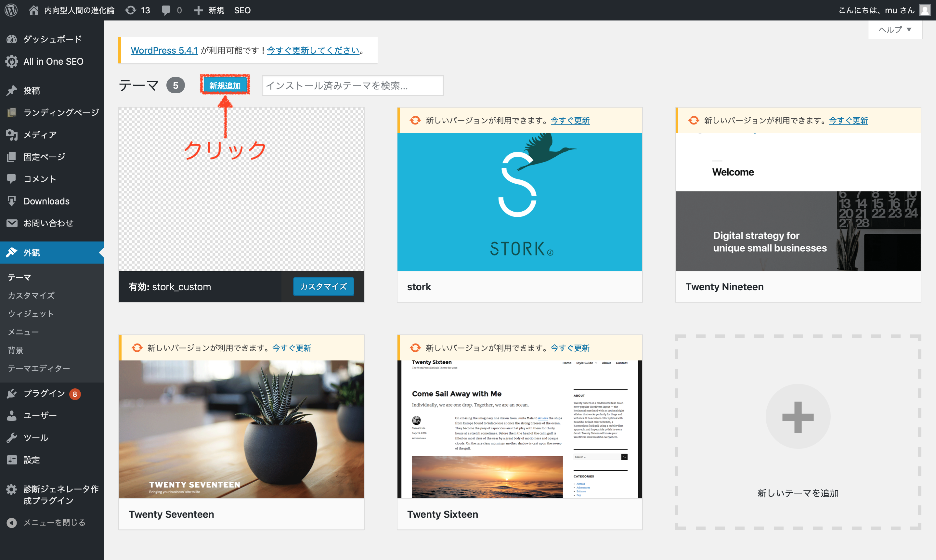
Task: Open ダッシュボード in the sidebar
Action: tap(52, 39)
